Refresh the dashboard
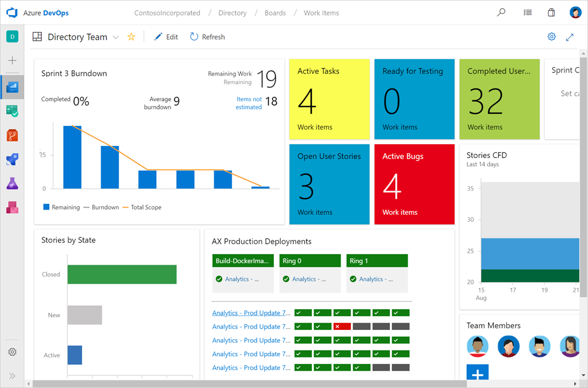The height and width of the screenshot is (388, 588). tap(207, 37)
